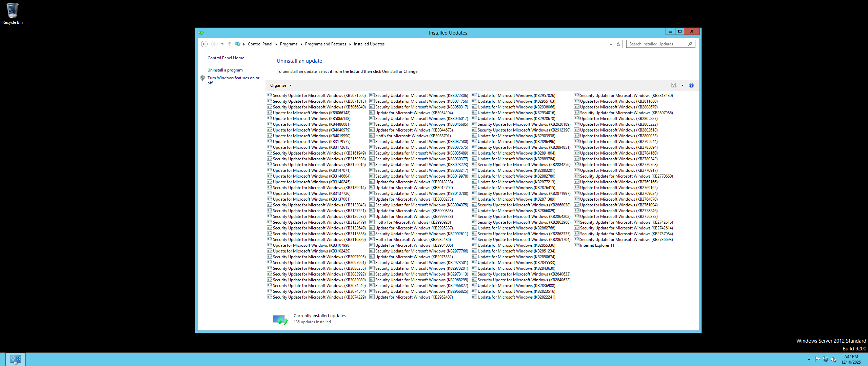The height and width of the screenshot is (366, 868).
Task: Select Security Update KB5071505 entry
Action: coord(319,96)
